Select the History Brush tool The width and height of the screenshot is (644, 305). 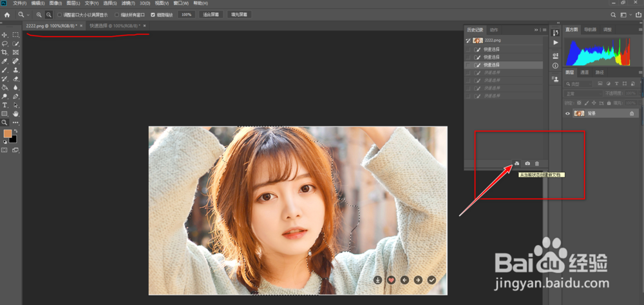pos(5,79)
